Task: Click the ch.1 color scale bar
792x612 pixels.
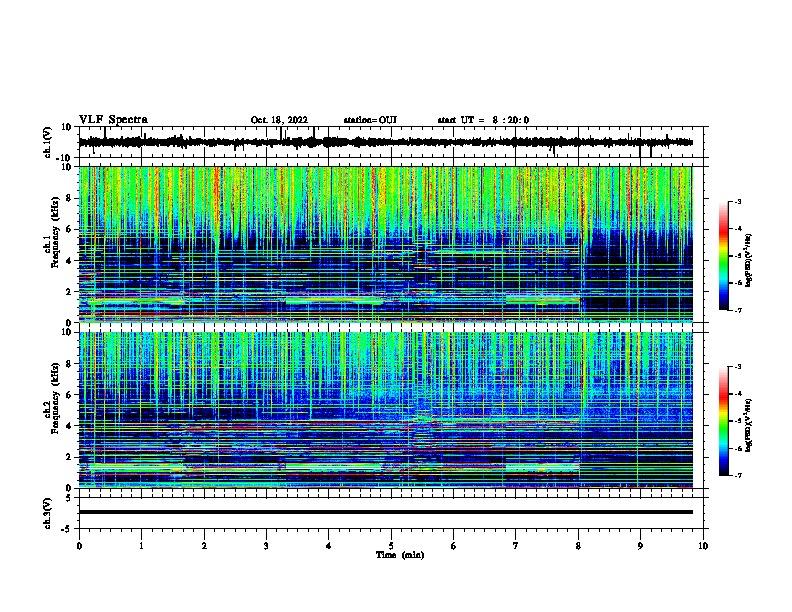Action: [723, 256]
